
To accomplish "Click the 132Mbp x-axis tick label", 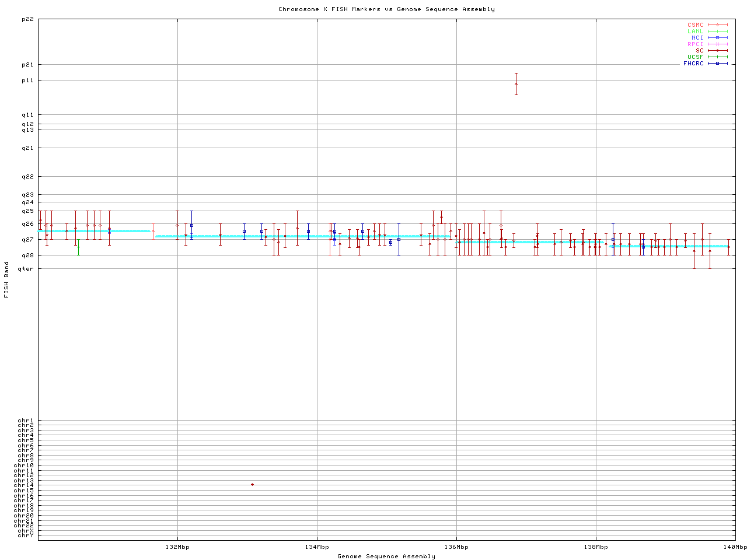I will coord(177,547).
